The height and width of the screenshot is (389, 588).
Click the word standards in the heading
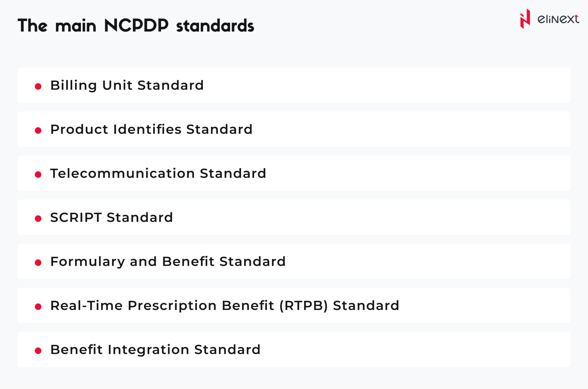(215, 26)
